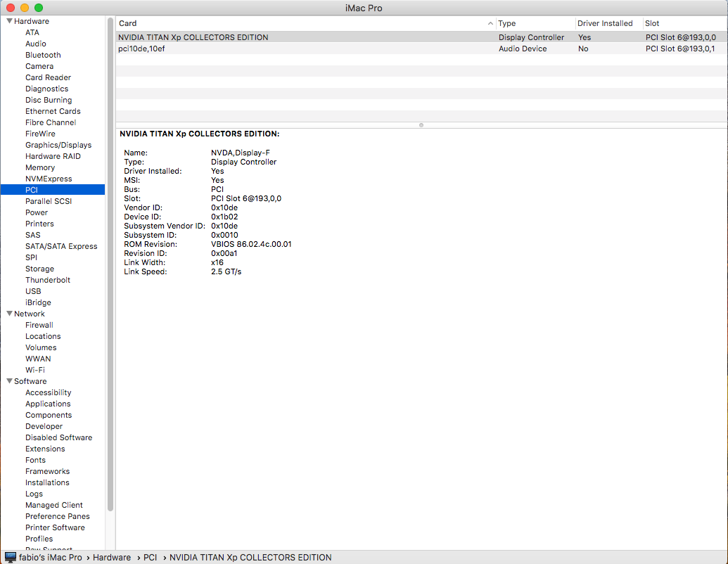This screenshot has height=564, width=728.
Task: Select Locations under Network
Action: coord(43,336)
